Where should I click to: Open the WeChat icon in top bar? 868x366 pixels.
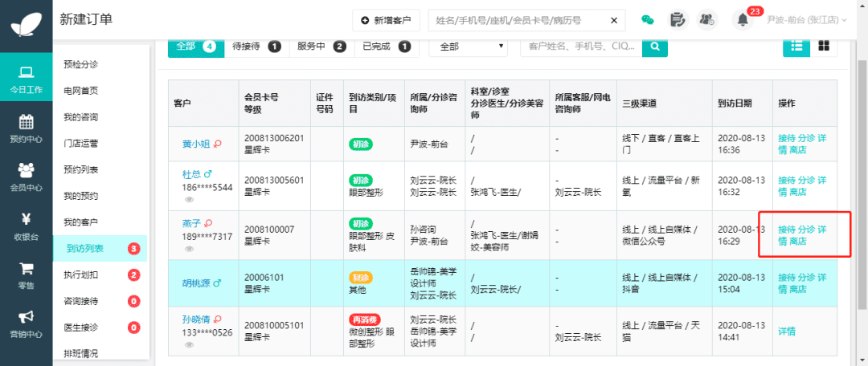pyautogui.click(x=648, y=19)
